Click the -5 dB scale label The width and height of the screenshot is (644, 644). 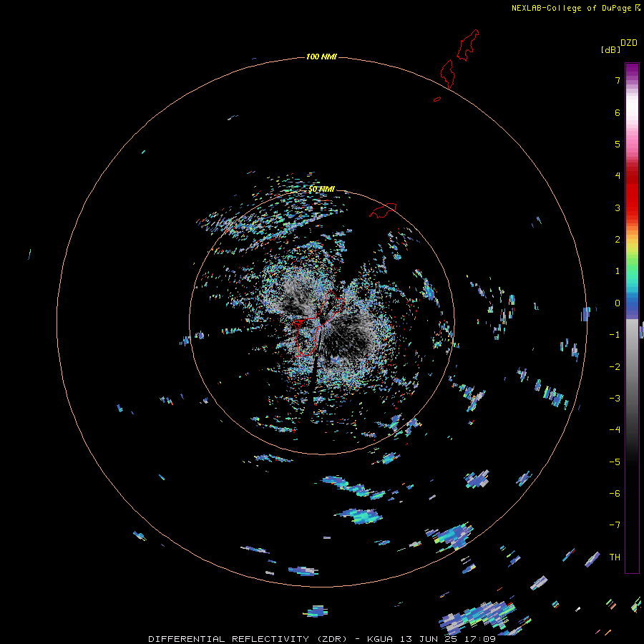point(615,462)
